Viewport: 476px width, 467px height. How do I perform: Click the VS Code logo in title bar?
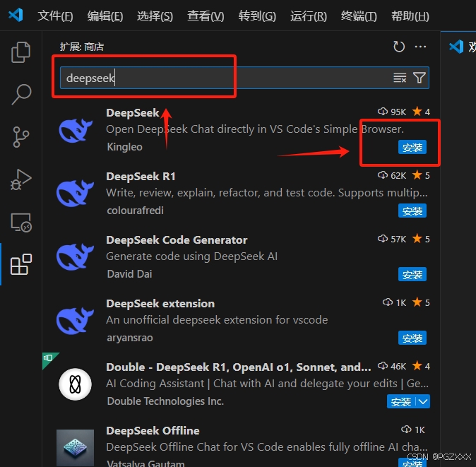pyautogui.click(x=16, y=15)
